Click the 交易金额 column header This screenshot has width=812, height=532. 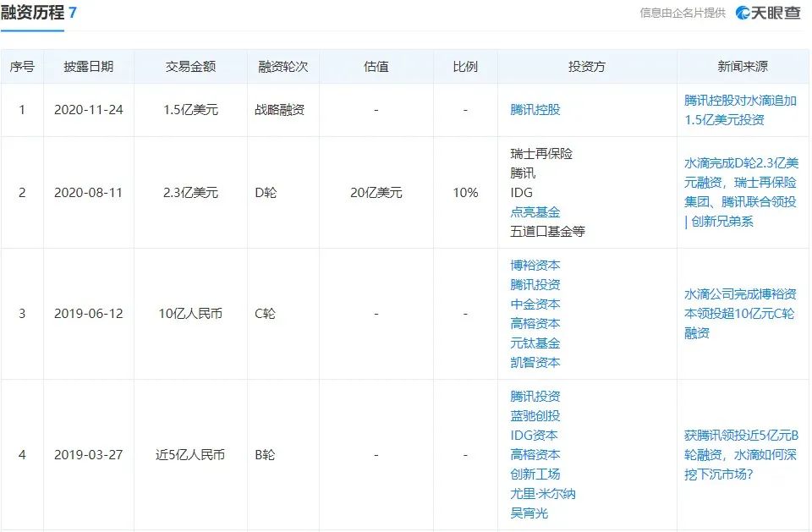[x=190, y=67]
